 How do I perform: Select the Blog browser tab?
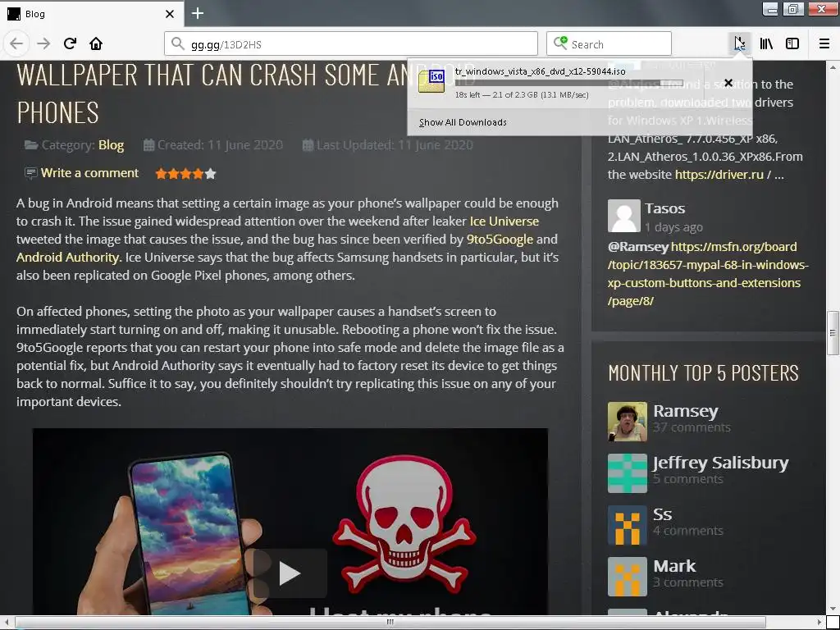click(92, 14)
